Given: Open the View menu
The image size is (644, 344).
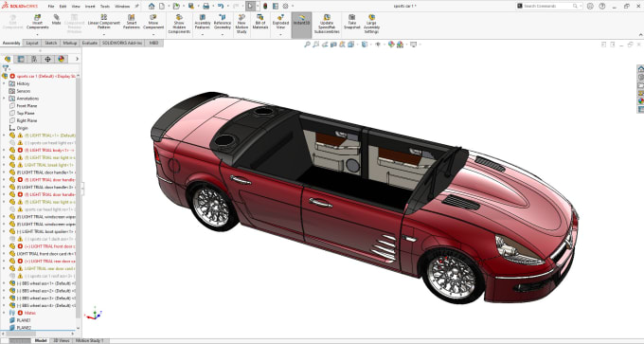Looking at the screenshot, I should point(76,7).
